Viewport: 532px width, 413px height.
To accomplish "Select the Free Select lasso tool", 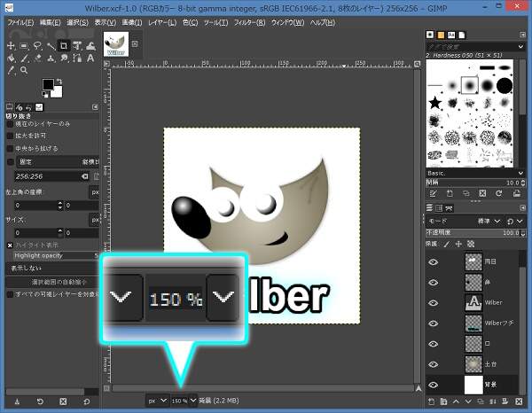I will pos(37,45).
